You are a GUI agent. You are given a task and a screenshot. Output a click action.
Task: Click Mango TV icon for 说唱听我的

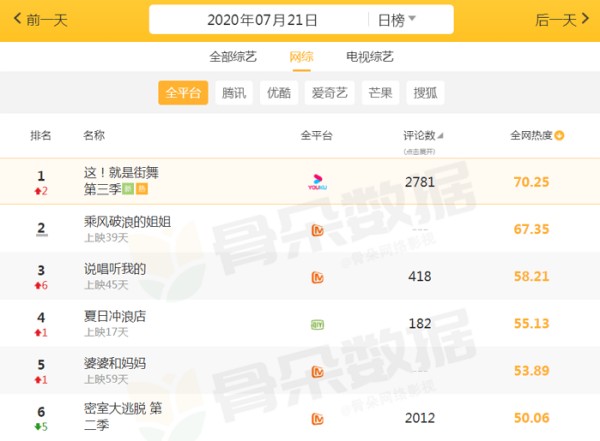point(318,277)
